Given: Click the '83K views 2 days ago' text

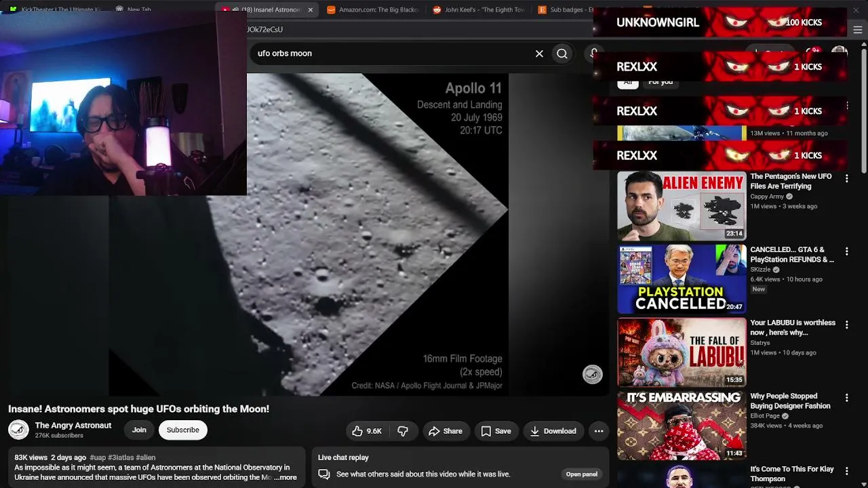Looking at the screenshot, I should click(x=50, y=457).
